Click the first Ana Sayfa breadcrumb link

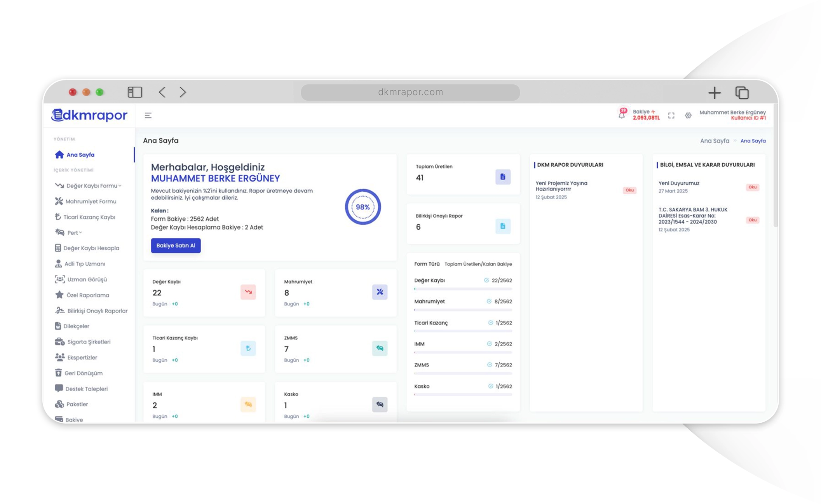pos(715,141)
